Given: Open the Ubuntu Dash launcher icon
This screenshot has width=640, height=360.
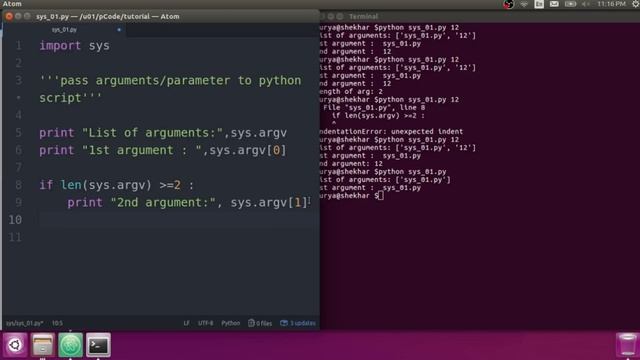Looking at the screenshot, I should coord(15,345).
